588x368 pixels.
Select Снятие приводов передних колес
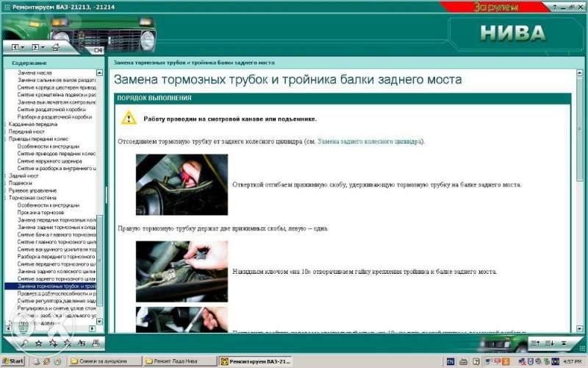click(57, 154)
